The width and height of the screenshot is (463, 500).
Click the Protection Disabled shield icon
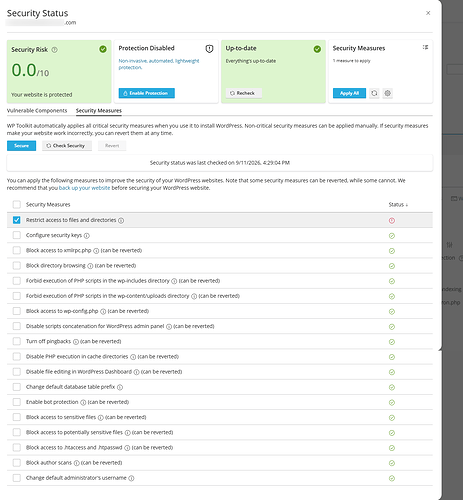(209, 49)
